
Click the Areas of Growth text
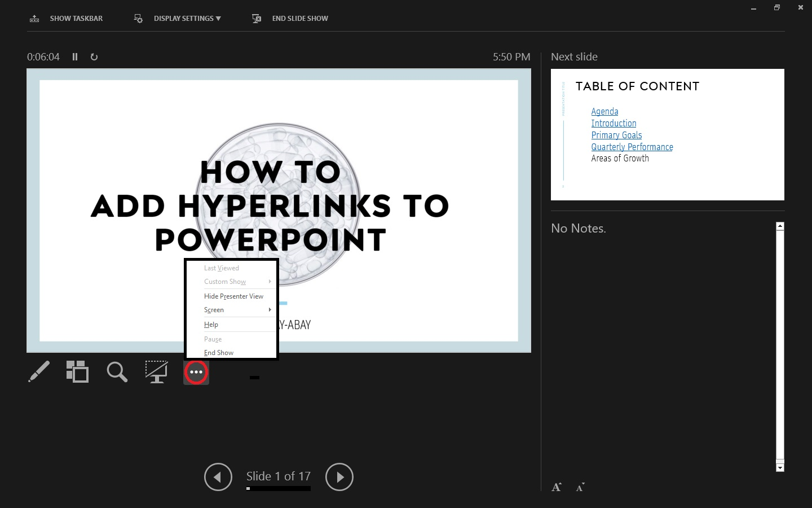[x=620, y=159]
